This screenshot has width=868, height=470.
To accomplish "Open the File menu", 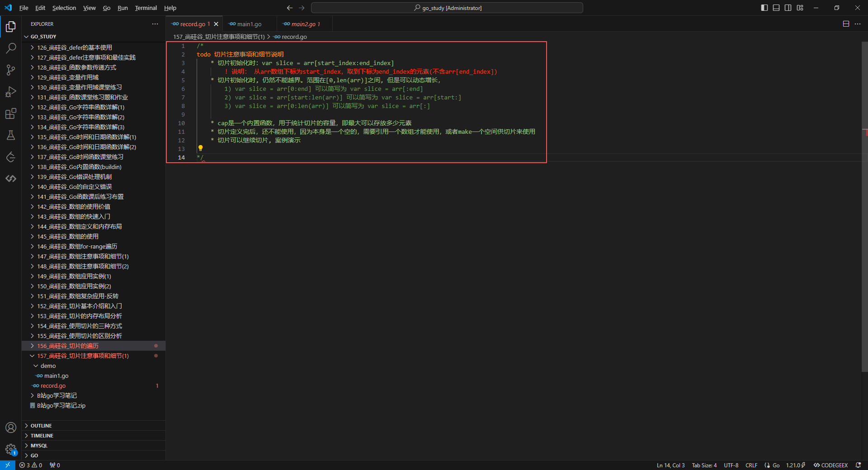I will pos(24,8).
